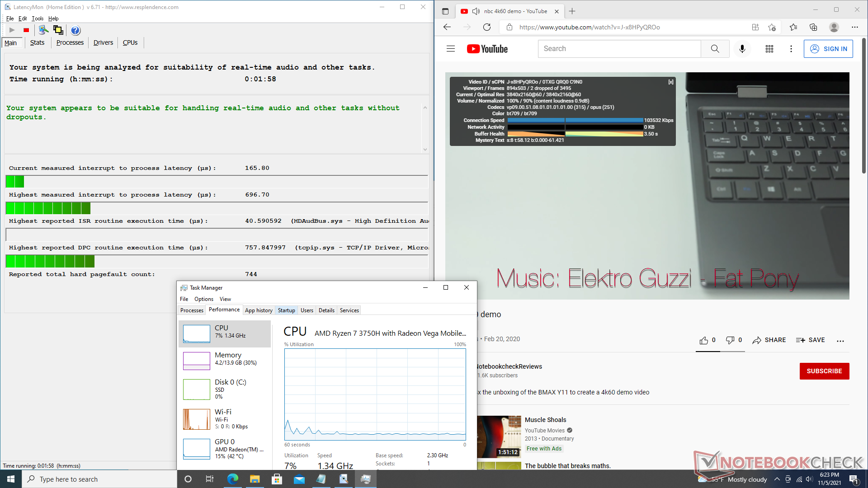Open LatencyMon options via the monitor-and-pen toolbar icon
868x488 pixels.
click(x=43, y=30)
